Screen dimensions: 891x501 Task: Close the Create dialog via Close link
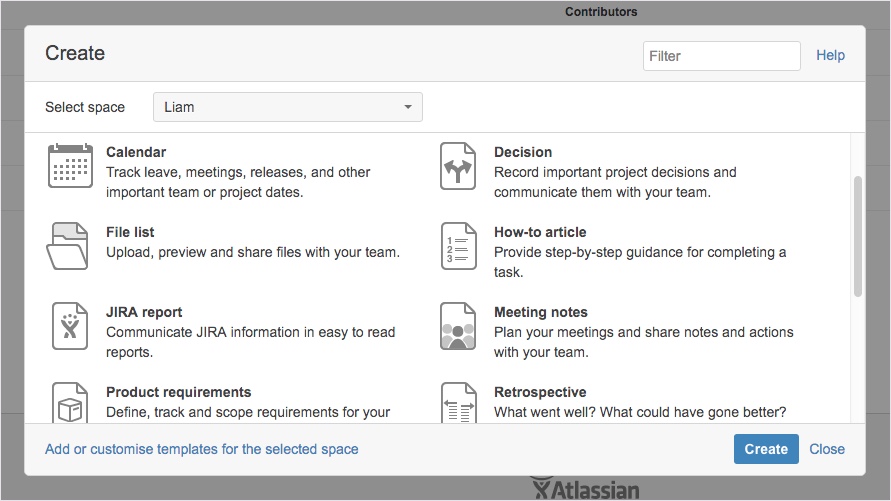pos(827,449)
